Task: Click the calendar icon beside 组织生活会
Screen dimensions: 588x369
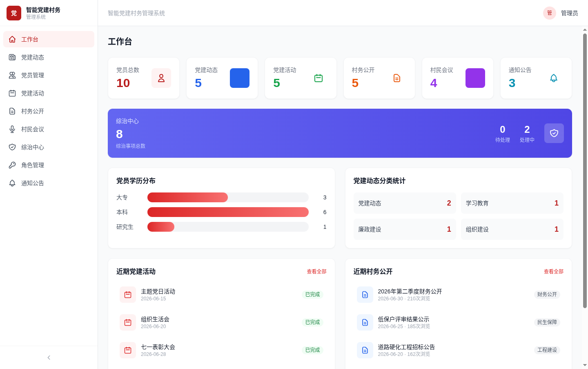Action: [x=128, y=322]
